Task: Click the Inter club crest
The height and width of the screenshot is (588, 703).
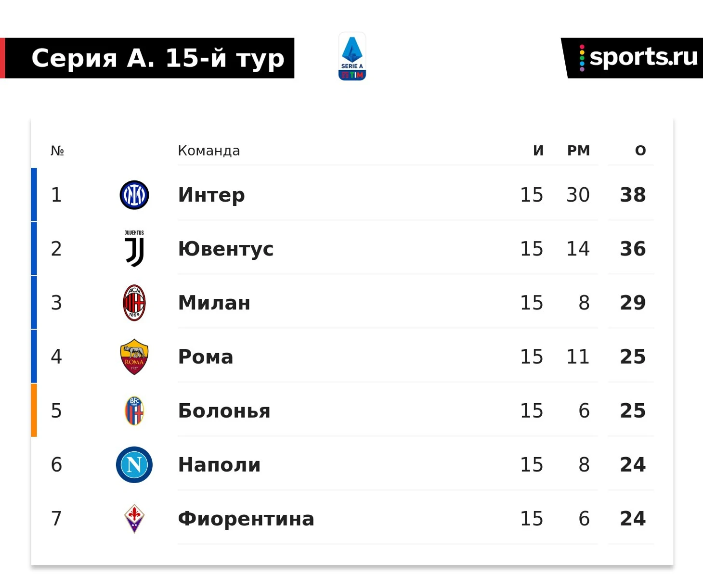Action: 134,195
